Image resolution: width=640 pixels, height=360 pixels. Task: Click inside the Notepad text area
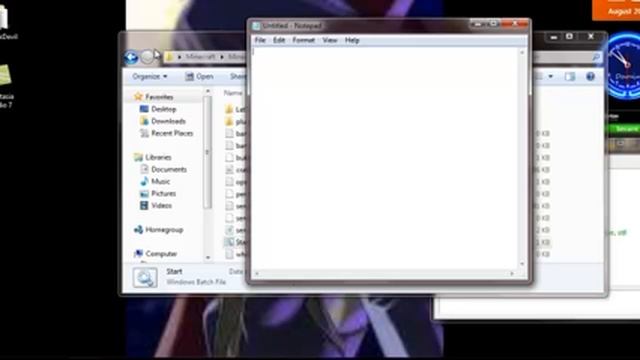pos(385,158)
